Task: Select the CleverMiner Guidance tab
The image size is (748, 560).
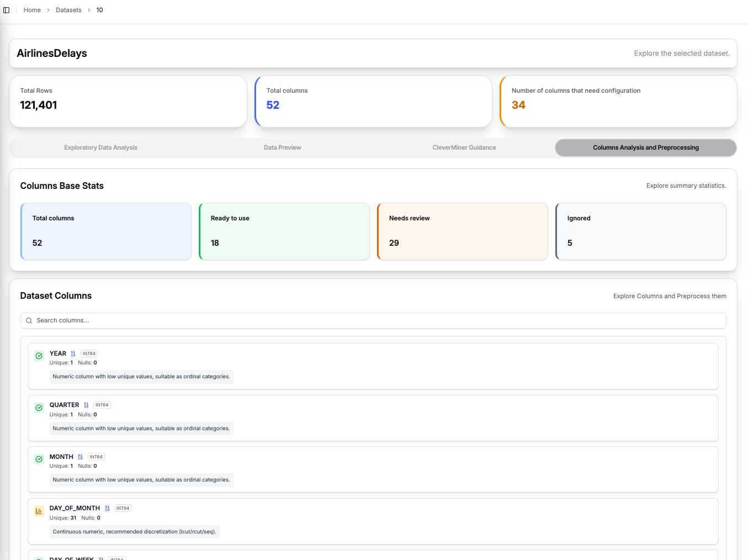Action: coord(464,147)
